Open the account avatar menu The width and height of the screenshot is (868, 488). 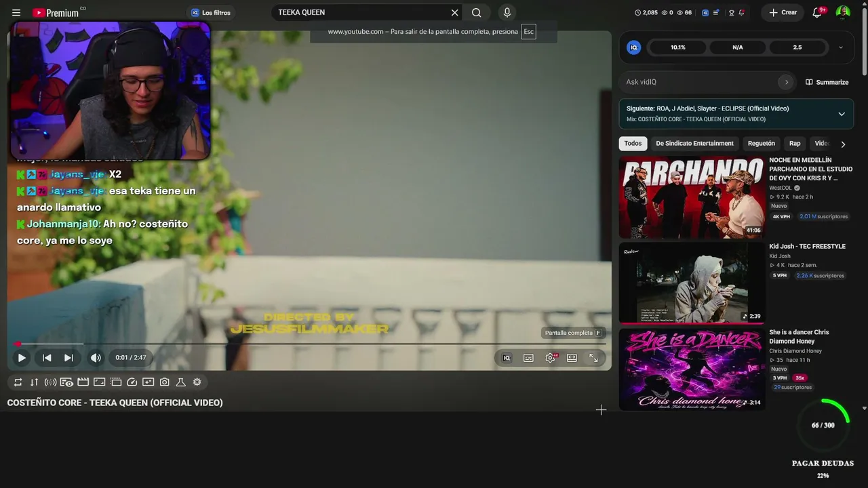tap(843, 12)
